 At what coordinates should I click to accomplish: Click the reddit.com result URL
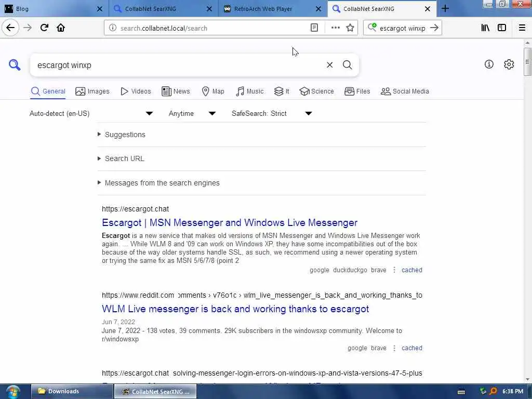tap(262, 295)
